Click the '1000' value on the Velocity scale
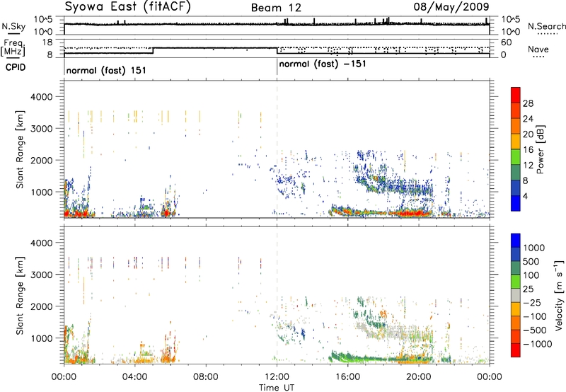The image size is (566, 392). (x=534, y=248)
